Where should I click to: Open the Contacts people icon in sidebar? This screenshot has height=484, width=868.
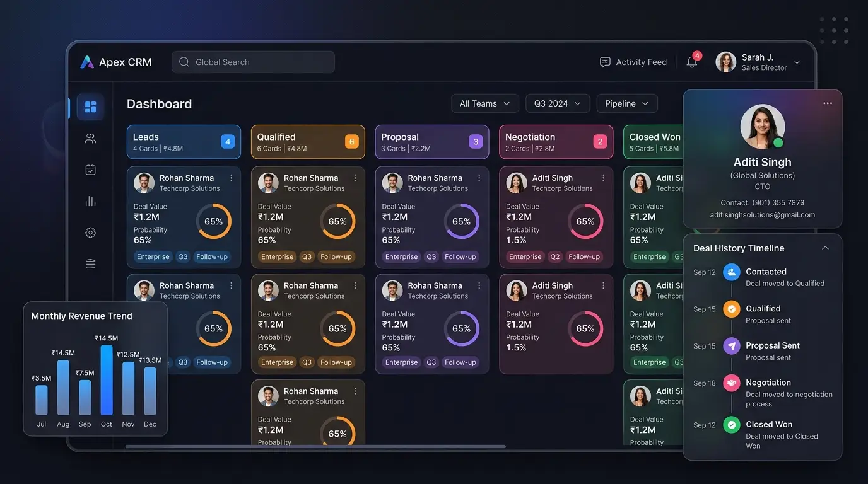tap(90, 139)
